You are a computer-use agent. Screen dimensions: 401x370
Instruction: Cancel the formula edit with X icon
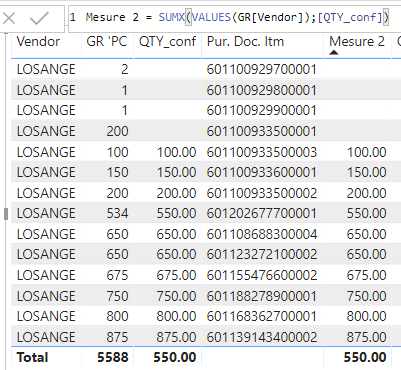coord(8,18)
